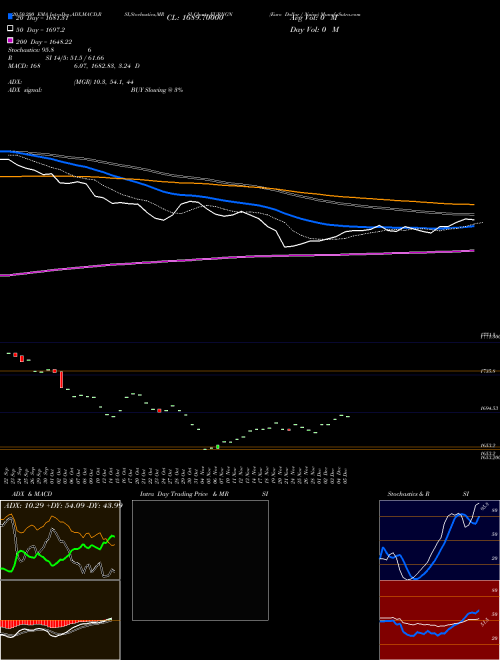Screen dimensions: 500x660
Task: Click the magenta 200 Day legend swatch
Action: (x=10, y=40)
